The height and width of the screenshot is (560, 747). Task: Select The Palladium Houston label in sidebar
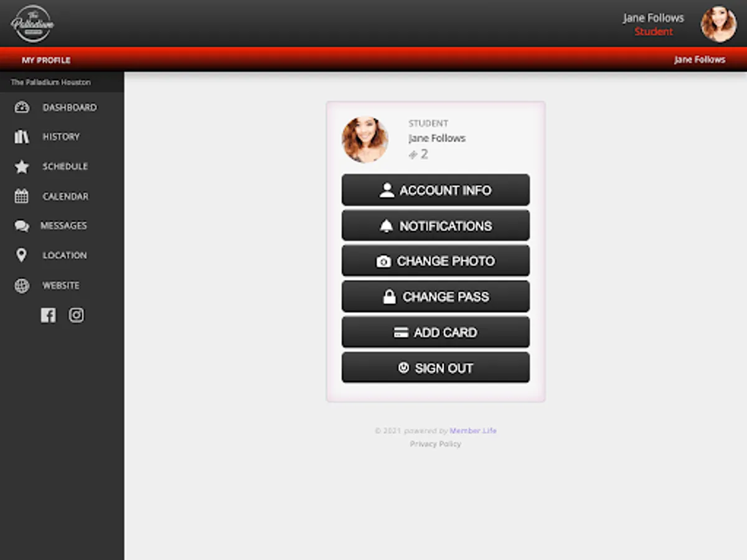[50, 82]
